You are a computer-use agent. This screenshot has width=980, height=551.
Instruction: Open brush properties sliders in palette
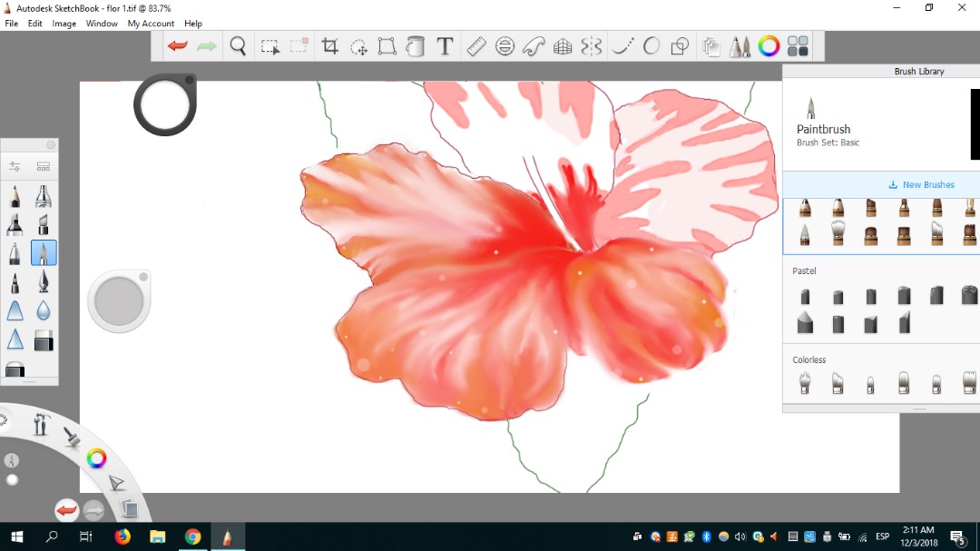point(15,166)
